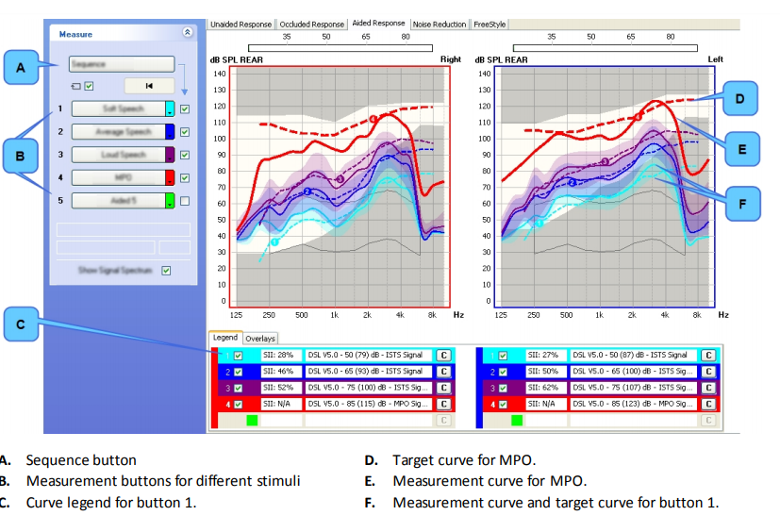Click curve marker 3 on the Left graph

click(605, 161)
